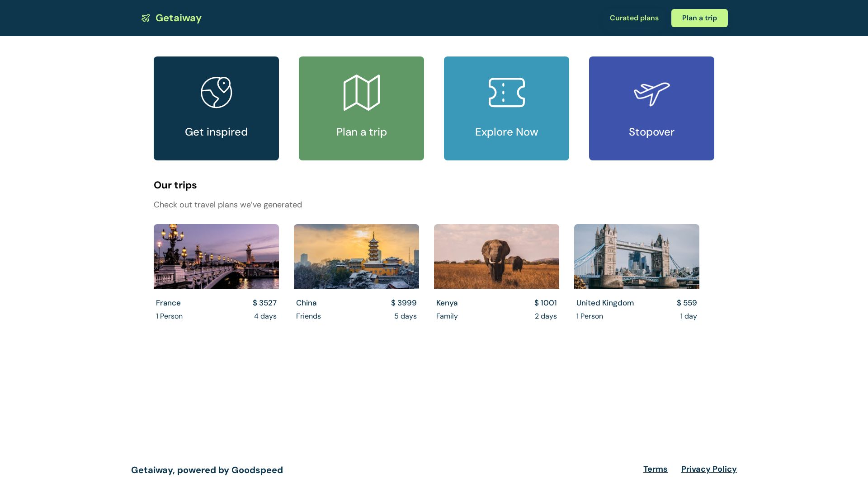Open the Curated plans menu item

[x=634, y=18]
